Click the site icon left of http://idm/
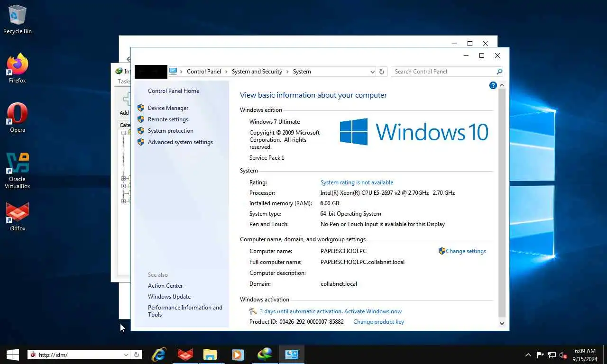607x364 pixels. [33, 355]
